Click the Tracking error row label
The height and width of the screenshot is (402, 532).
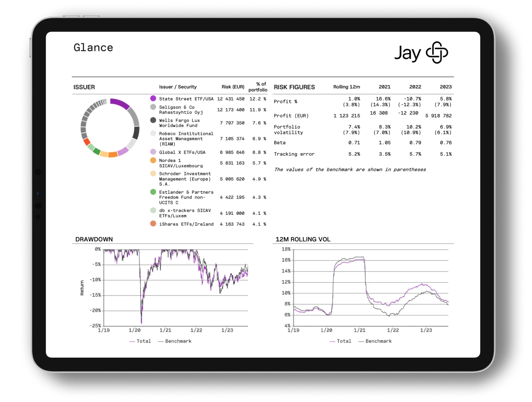[x=294, y=154]
